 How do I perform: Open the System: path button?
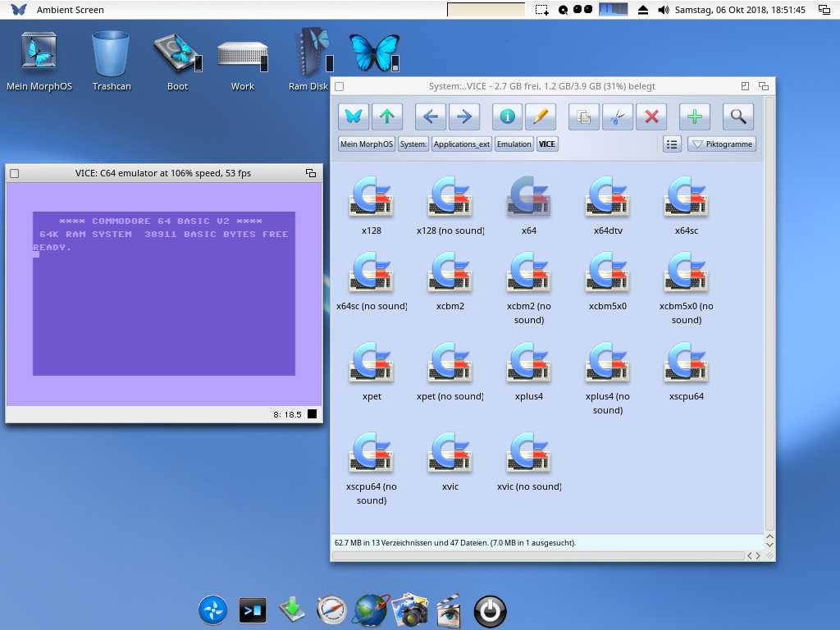(413, 144)
